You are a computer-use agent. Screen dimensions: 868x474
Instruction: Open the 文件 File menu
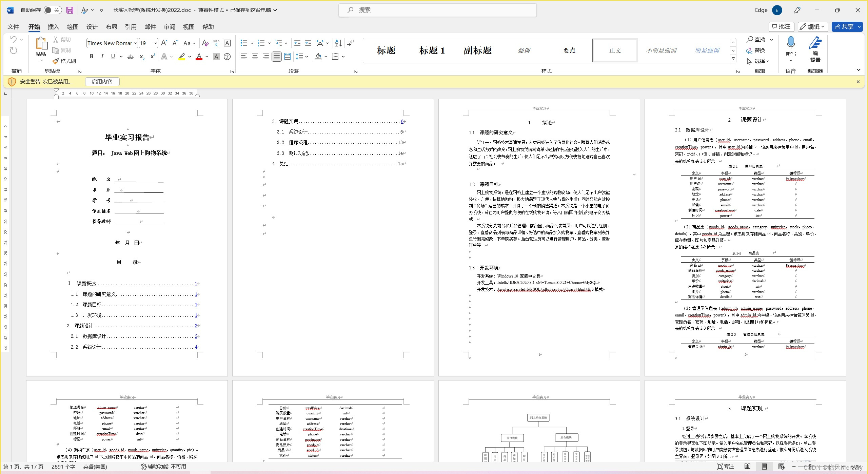pos(13,27)
